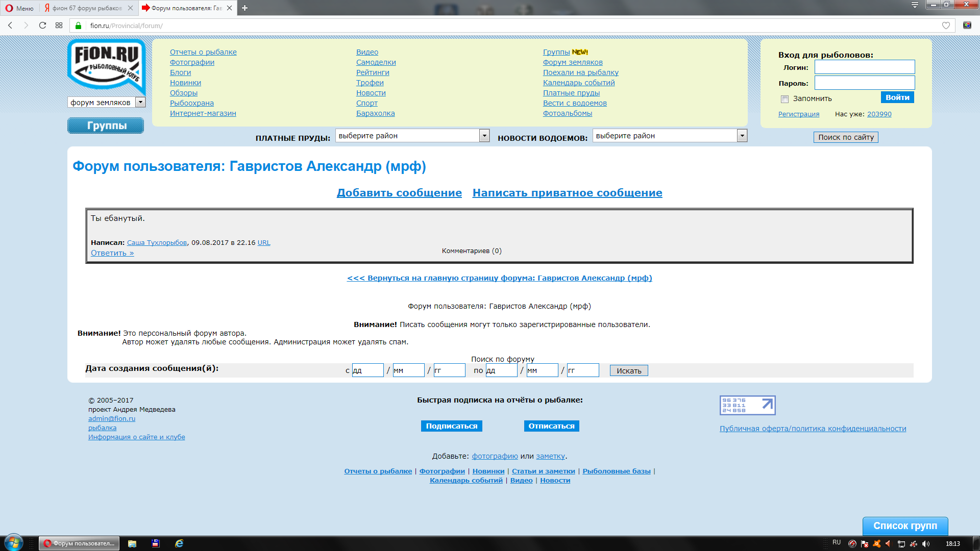
Task: Click 'Ответить »' under the message
Action: point(112,253)
